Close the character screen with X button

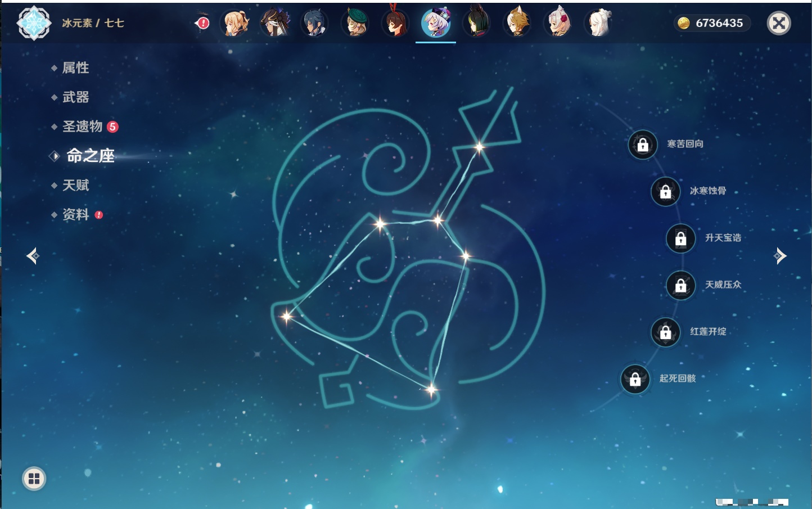(x=779, y=23)
